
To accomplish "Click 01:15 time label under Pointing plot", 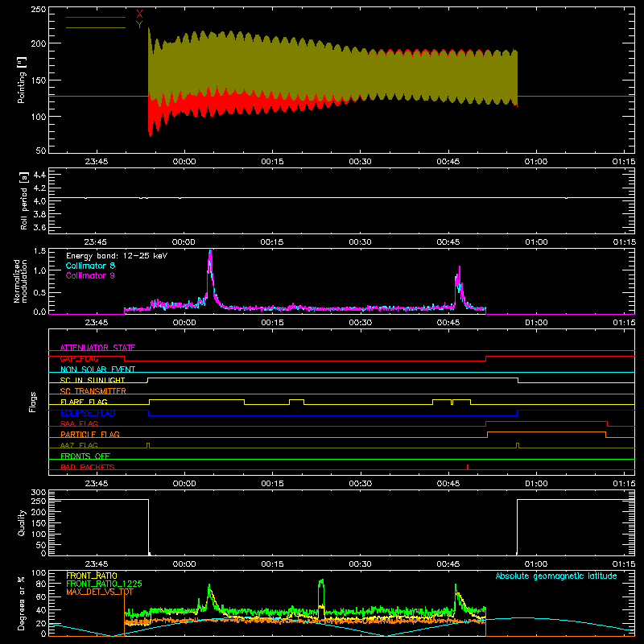I will [624, 162].
